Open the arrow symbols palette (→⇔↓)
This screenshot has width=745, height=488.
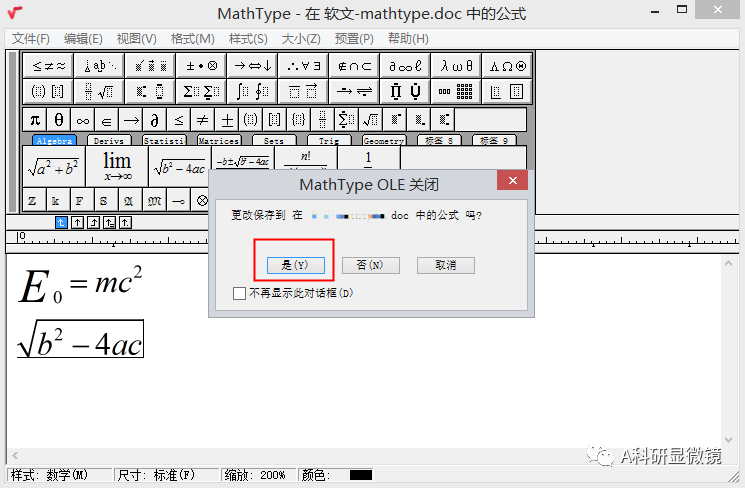(253, 66)
